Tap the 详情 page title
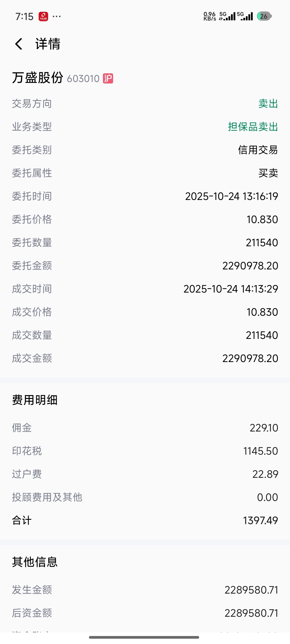 click(x=48, y=44)
